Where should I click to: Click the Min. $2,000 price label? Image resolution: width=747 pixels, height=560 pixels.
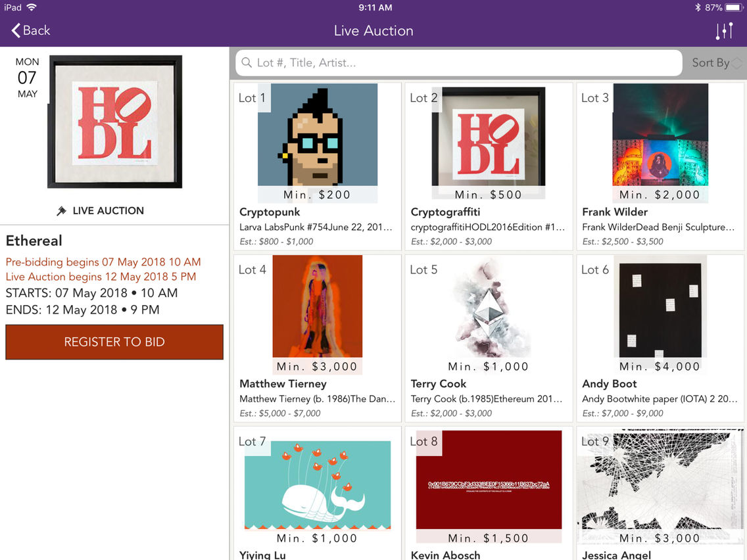tap(660, 195)
